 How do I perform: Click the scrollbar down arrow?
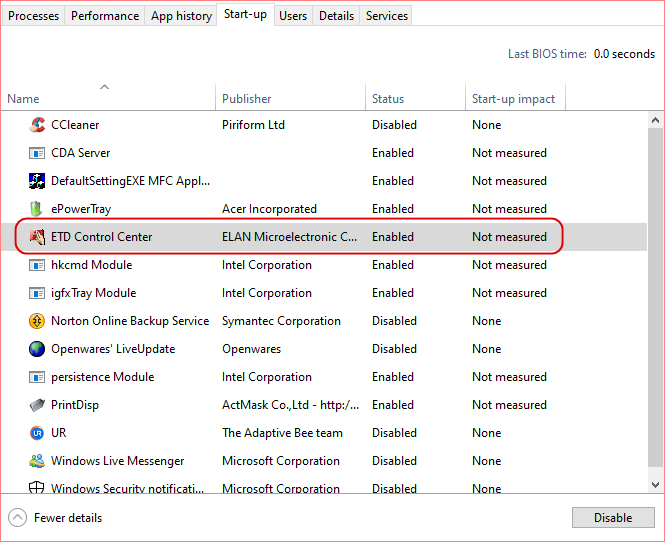click(655, 484)
